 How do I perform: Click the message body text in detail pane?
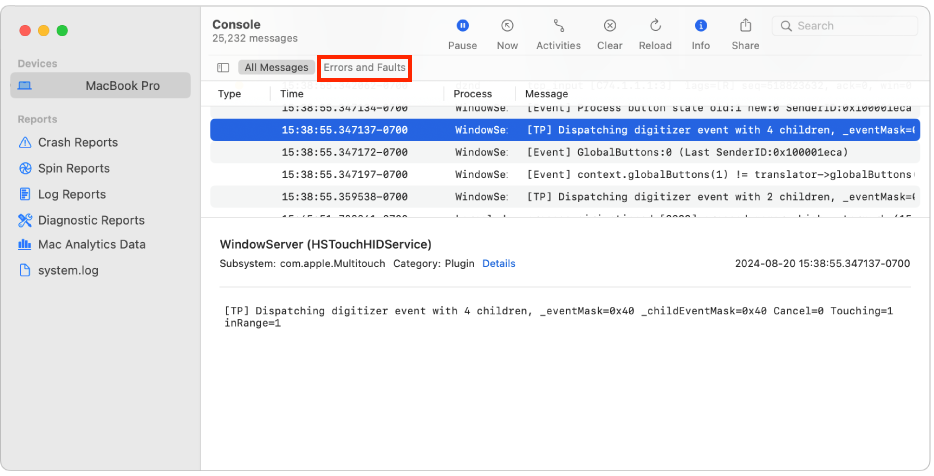(x=558, y=317)
